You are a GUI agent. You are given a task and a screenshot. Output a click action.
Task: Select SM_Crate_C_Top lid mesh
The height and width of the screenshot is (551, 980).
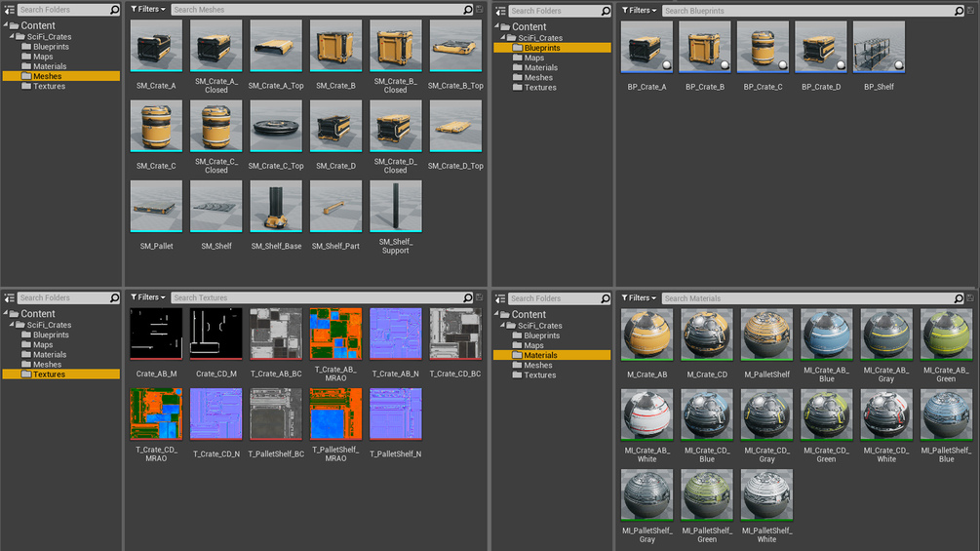(x=276, y=126)
